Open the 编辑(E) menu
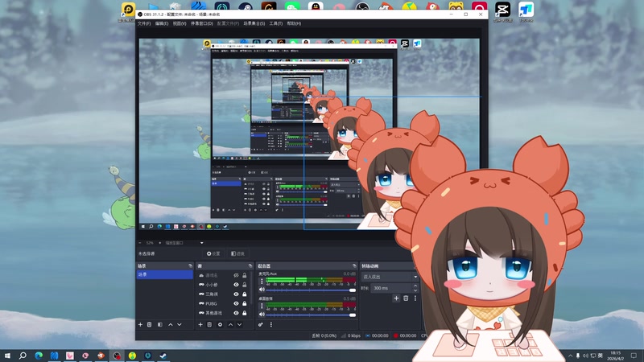 (x=162, y=23)
